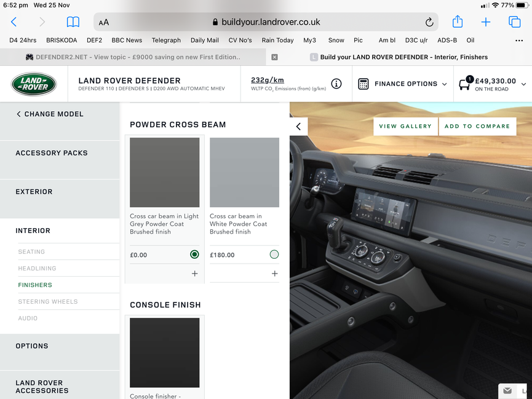Open Telegraph bookmark
The width and height of the screenshot is (532, 399).
pyautogui.click(x=166, y=41)
